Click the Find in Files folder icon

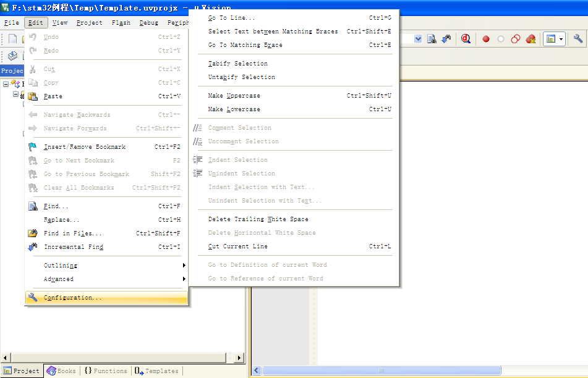click(x=33, y=233)
